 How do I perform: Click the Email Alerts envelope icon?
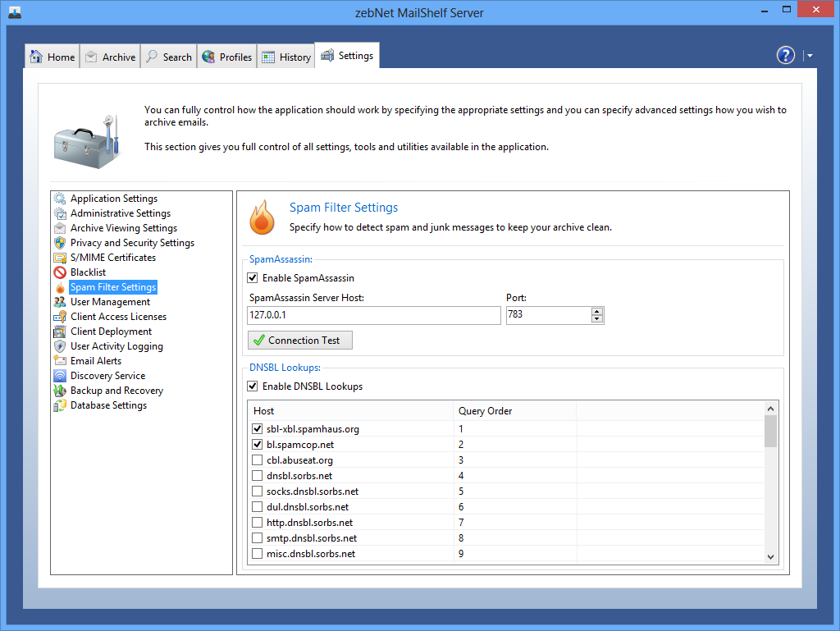[x=60, y=361]
